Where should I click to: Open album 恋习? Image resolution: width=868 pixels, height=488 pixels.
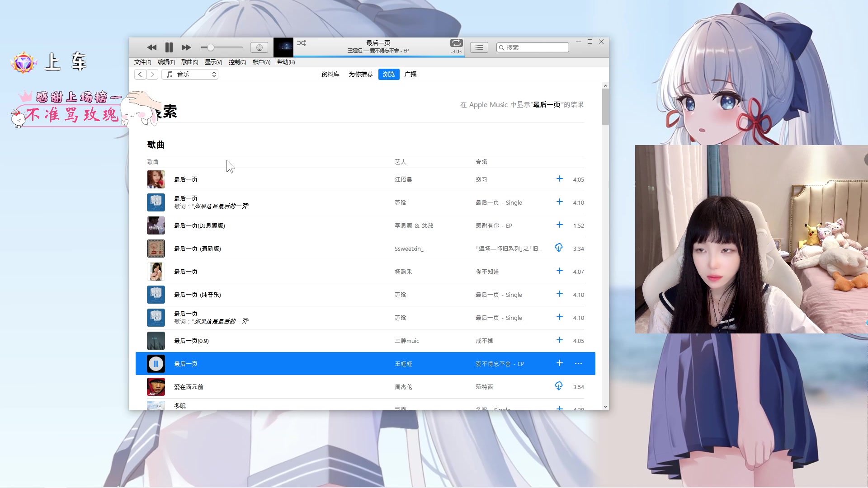point(481,179)
